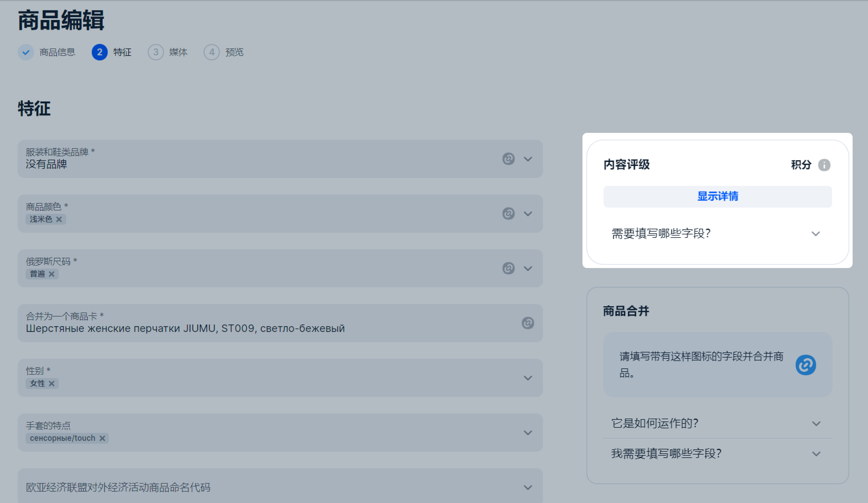Remove the 普遍 size tag
Screen dimensions: 868x503
tap(52, 274)
